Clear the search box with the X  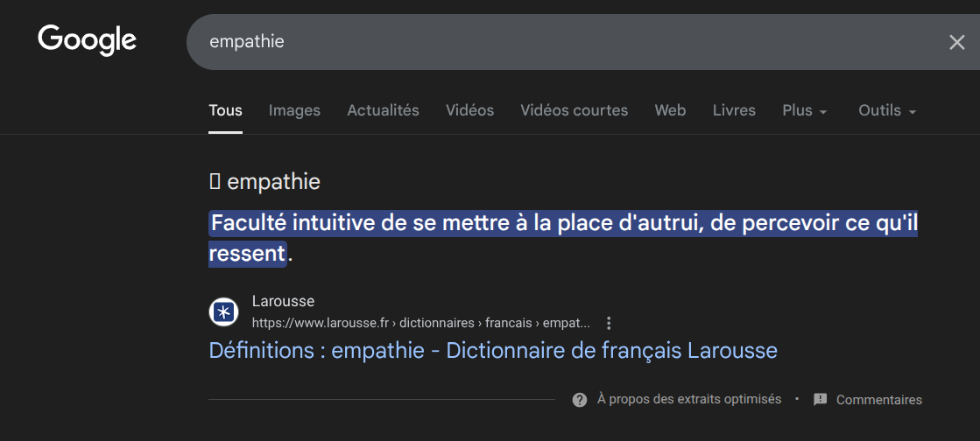956,42
